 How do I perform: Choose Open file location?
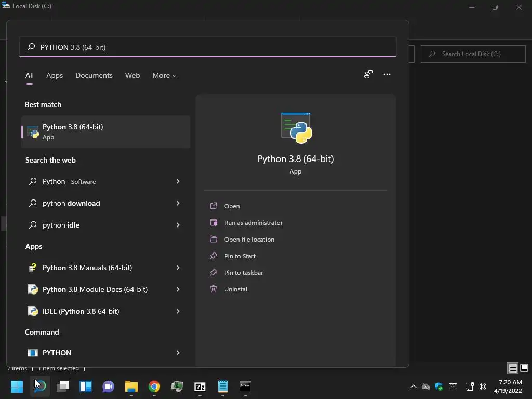coord(249,240)
